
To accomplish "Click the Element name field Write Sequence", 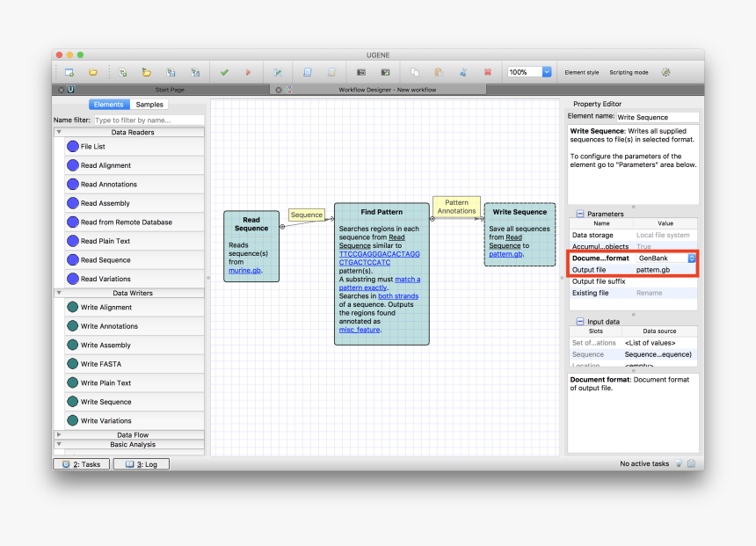I will coord(658,117).
